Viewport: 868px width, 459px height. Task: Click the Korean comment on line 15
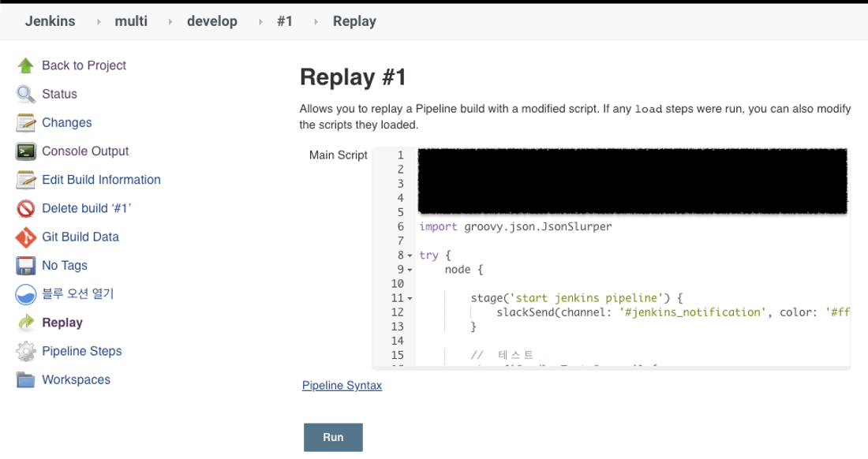point(502,355)
